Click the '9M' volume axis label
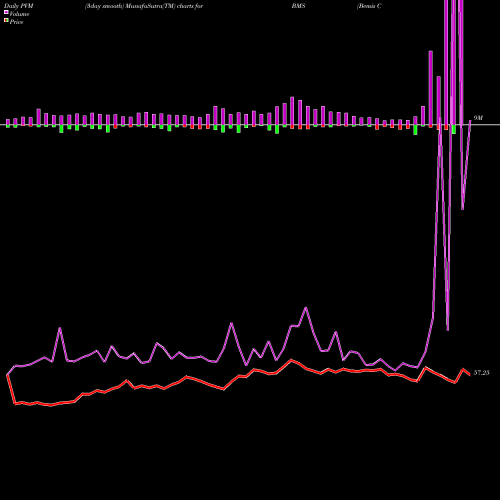500x500 pixels. pos(478,118)
